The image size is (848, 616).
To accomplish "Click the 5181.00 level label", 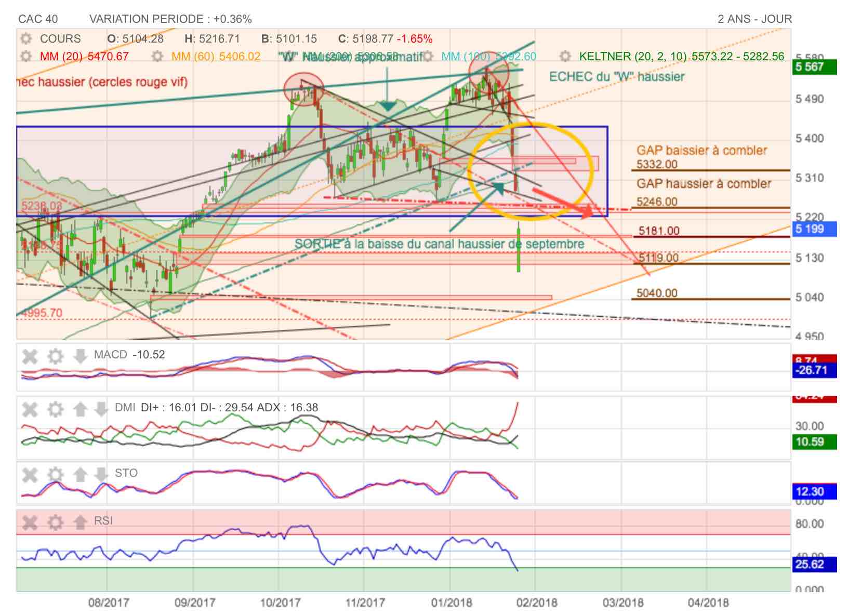I will pos(659,231).
